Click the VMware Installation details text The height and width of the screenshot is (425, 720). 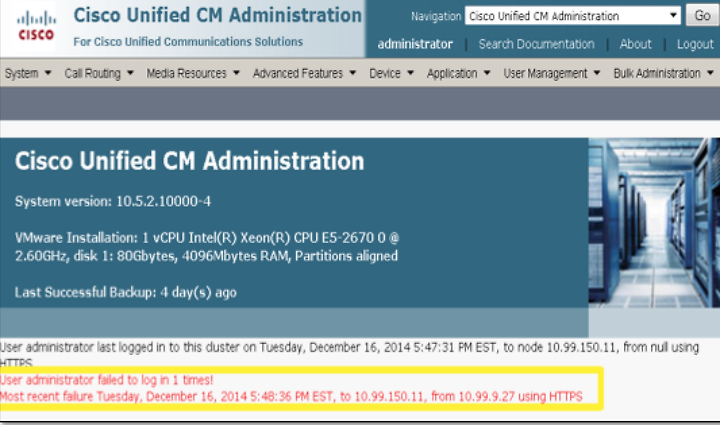pyautogui.click(x=207, y=246)
